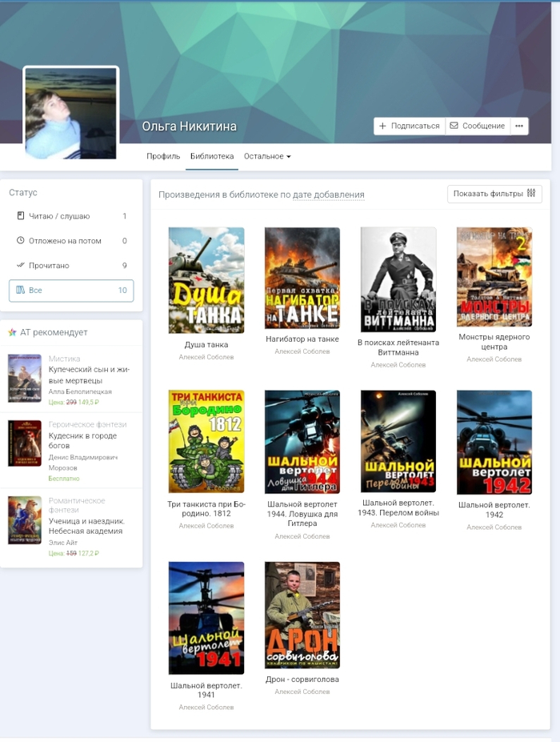The image size is (560, 742).
Task: Open the Библиотека tab
Action: click(x=212, y=156)
